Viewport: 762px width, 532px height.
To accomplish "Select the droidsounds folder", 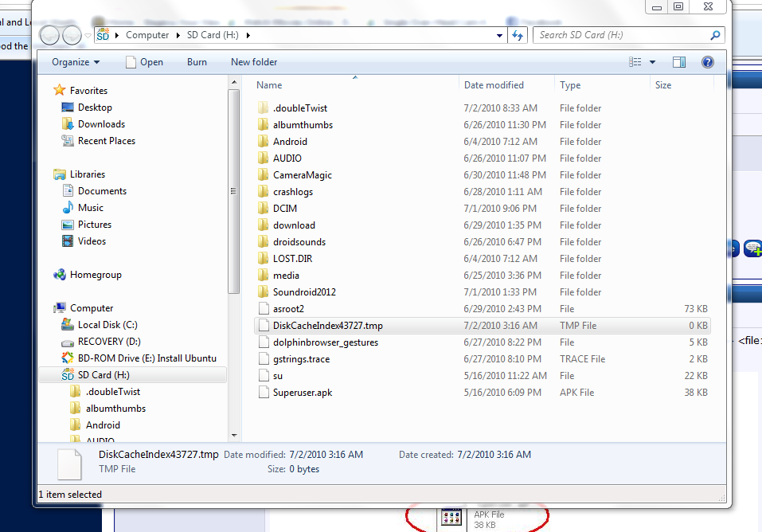I will point(299,241).
